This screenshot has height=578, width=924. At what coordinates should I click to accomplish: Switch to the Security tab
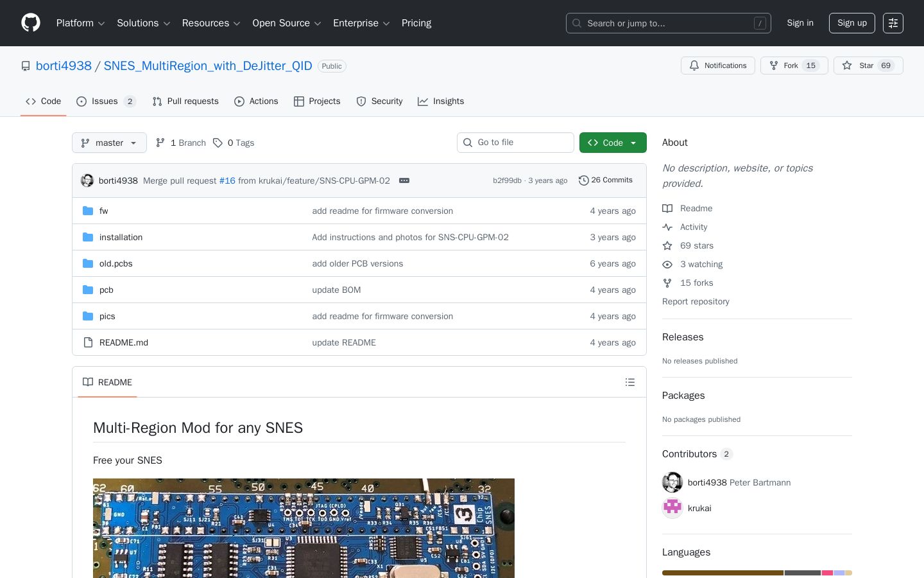point(379,101)
